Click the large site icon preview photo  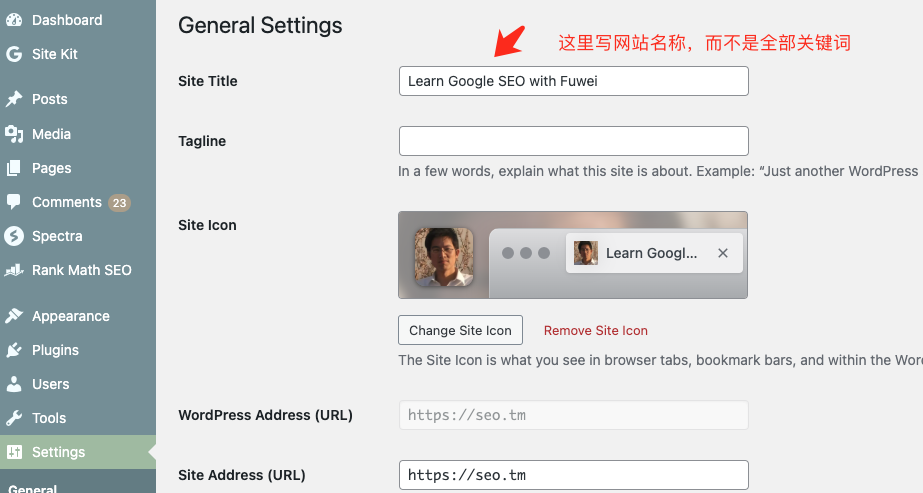[444, 257]
